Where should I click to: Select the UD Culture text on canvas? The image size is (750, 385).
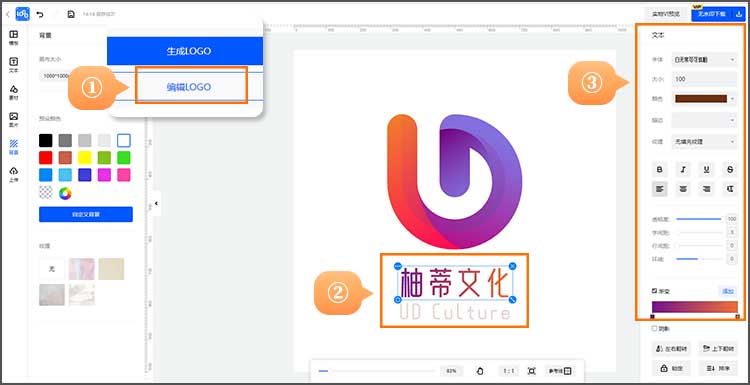click(455, 313)
